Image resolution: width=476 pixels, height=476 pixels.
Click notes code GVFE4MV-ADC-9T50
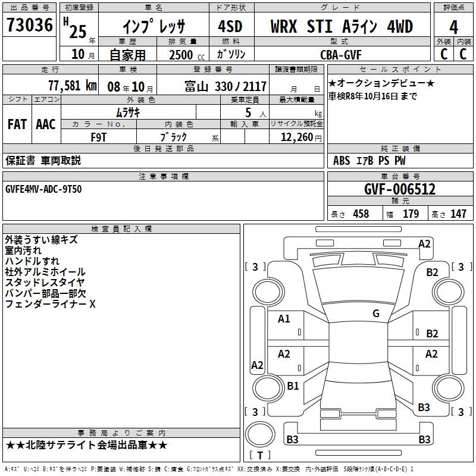[x=43, y=189]
